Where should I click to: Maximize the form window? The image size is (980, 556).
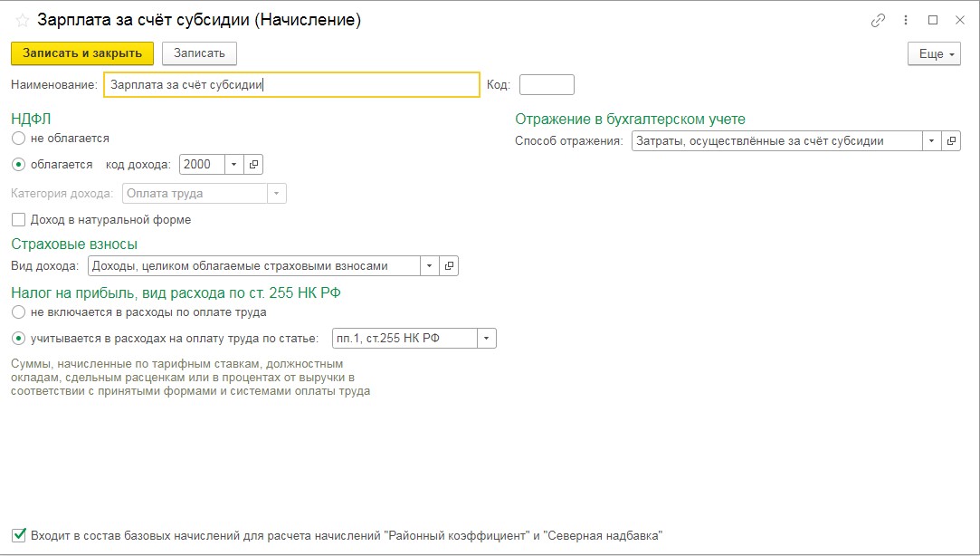coord(933,20)
